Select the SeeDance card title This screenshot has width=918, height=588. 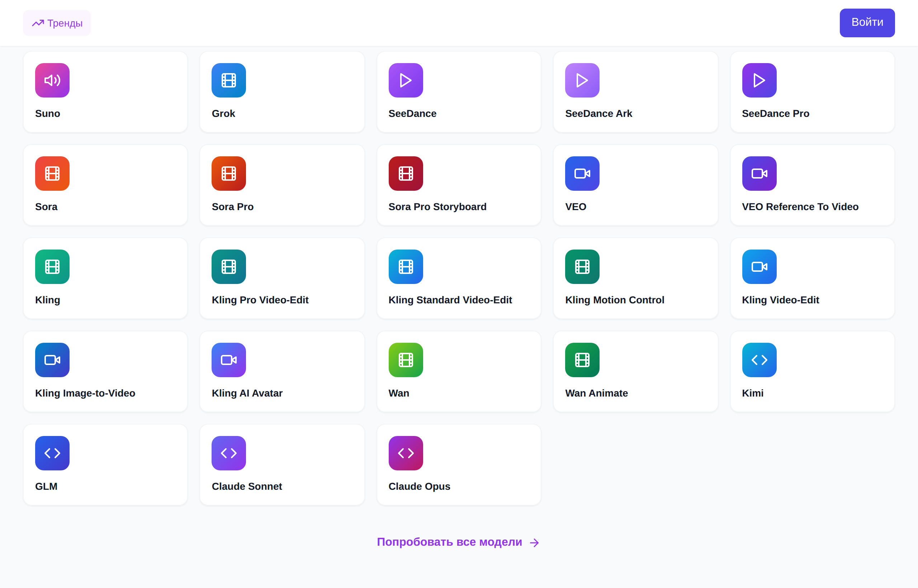pyautogui.click(x=412, y=113)
